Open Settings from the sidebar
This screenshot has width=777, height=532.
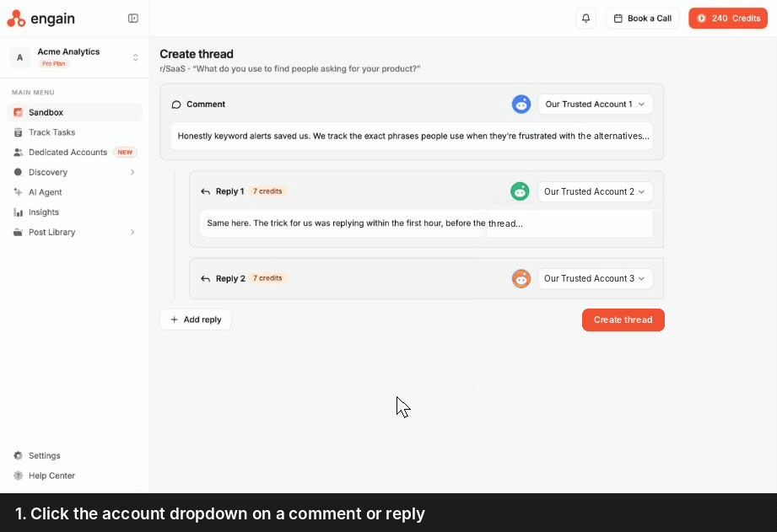point(75,456)
